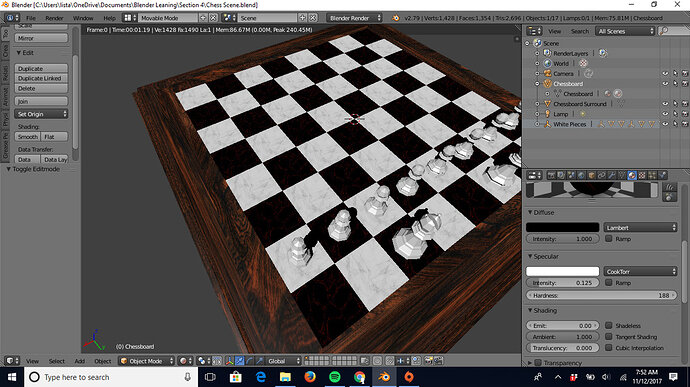Open the Window menu
The image size is (690, 387).
tap(83, 18)
